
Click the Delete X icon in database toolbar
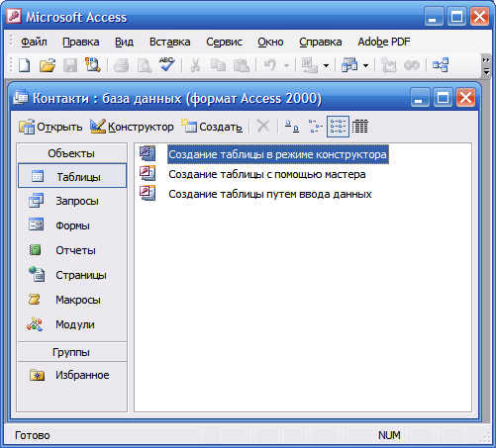click(263, 127)
